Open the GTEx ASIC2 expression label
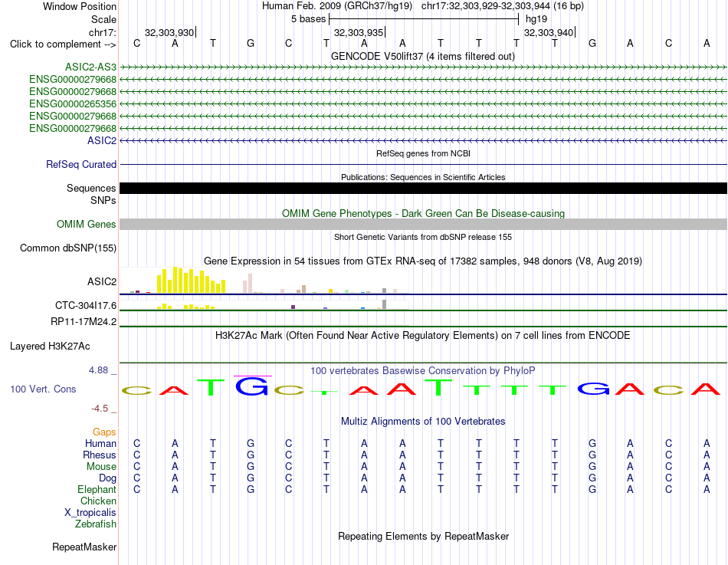Image resolution: width=728 pixels, height=565 pixels. (102, 281)
